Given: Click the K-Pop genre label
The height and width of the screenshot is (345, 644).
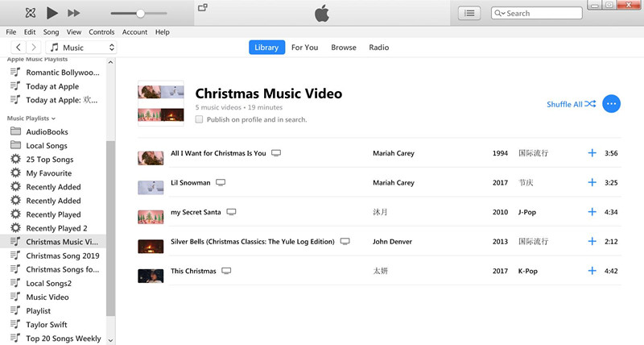Looking at the screenshot, I should 528,271.
